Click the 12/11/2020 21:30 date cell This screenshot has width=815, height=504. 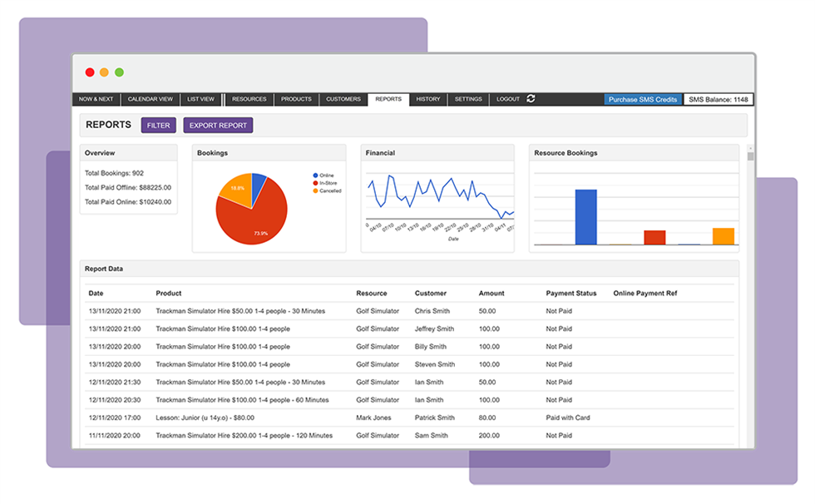(115, 383)
